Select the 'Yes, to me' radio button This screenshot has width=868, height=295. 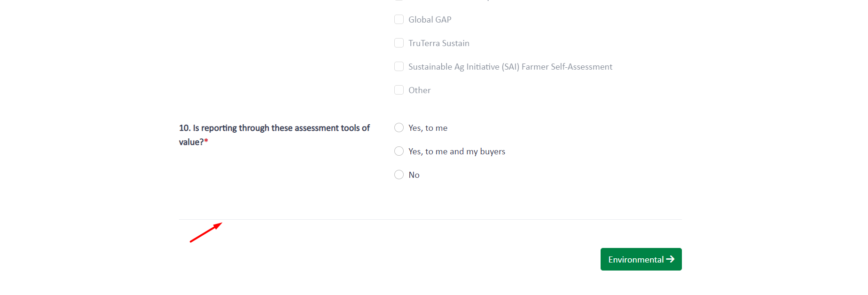(x=399, y=128)
